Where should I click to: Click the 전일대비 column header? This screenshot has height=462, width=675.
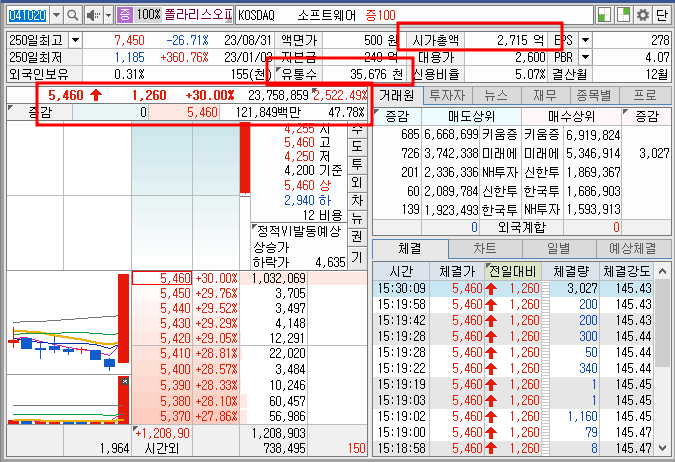point(513,271)
